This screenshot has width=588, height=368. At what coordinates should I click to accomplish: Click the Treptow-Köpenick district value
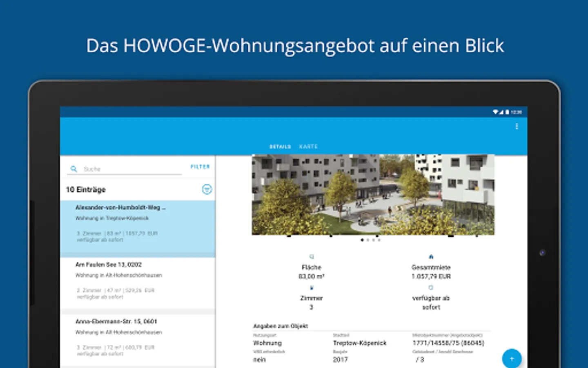(x=360, y=343)
